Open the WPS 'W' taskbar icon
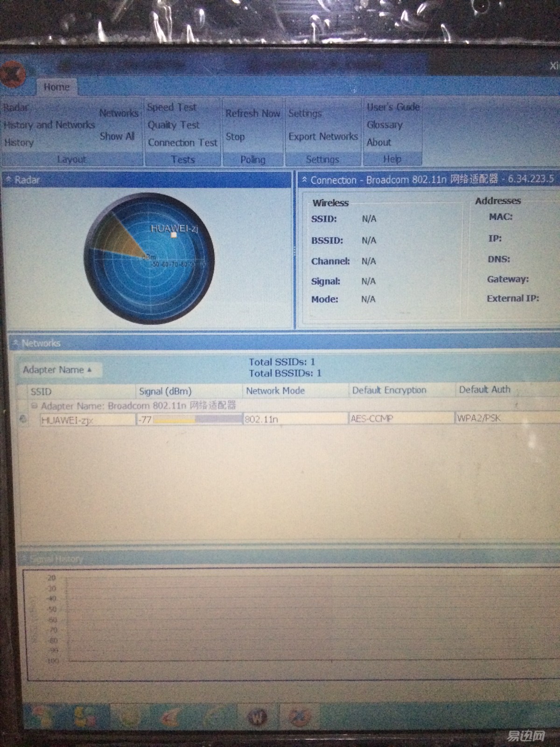Screen dimensions: 560x747 pyautogui.click(x=258, y=716)
